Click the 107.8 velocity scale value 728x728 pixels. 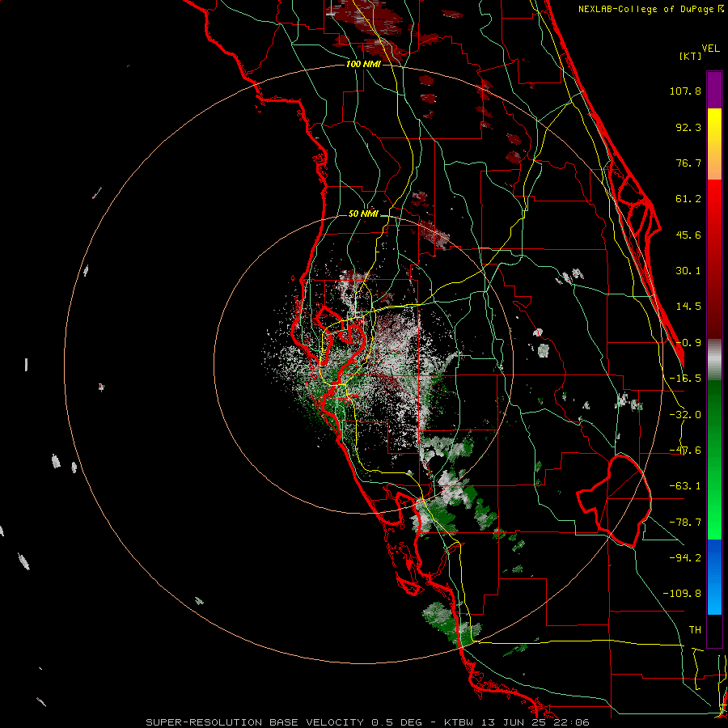point(685,91)
